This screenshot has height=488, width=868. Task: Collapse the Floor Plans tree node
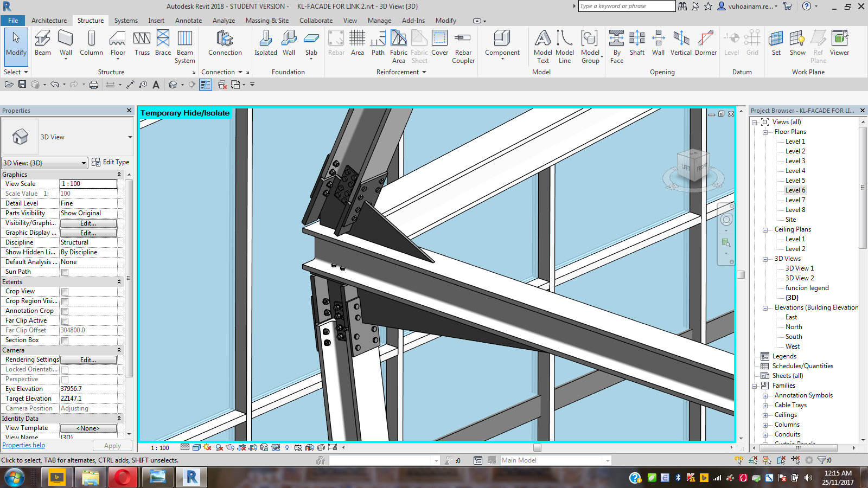765,132
